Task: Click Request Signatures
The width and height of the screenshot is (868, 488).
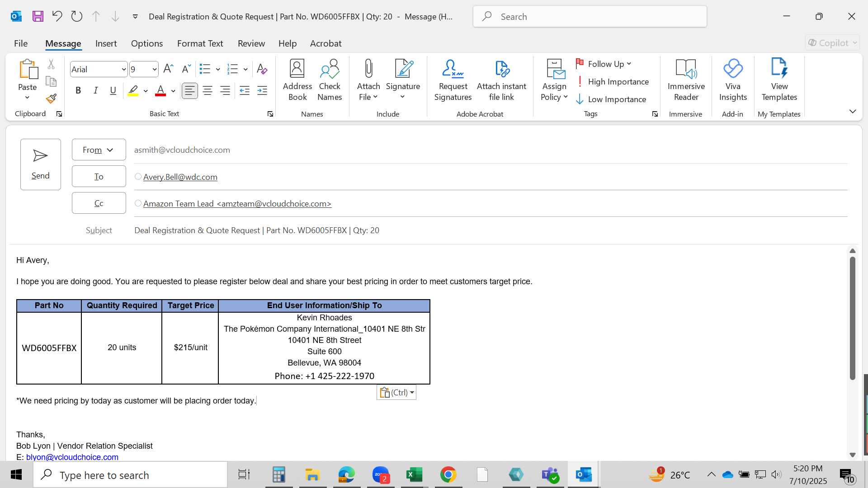Action: 453,80
